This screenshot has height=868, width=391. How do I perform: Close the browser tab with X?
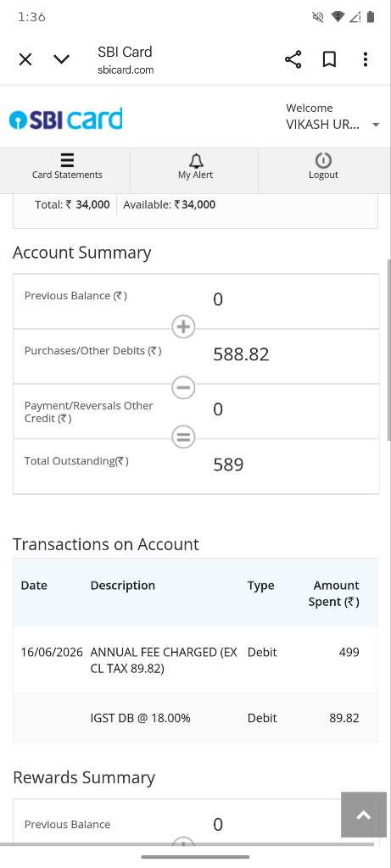tap(25, 59)
